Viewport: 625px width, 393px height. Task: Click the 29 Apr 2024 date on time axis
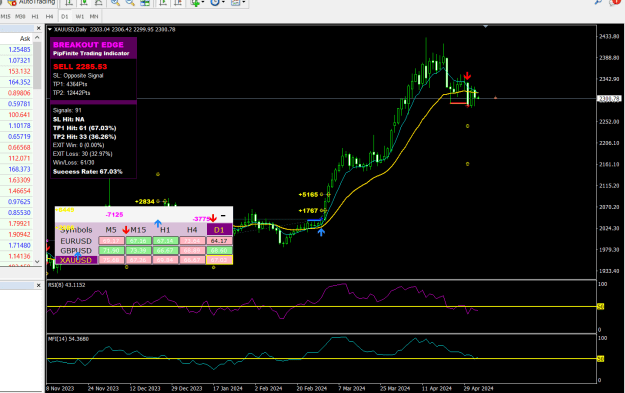tap(478, 388)
